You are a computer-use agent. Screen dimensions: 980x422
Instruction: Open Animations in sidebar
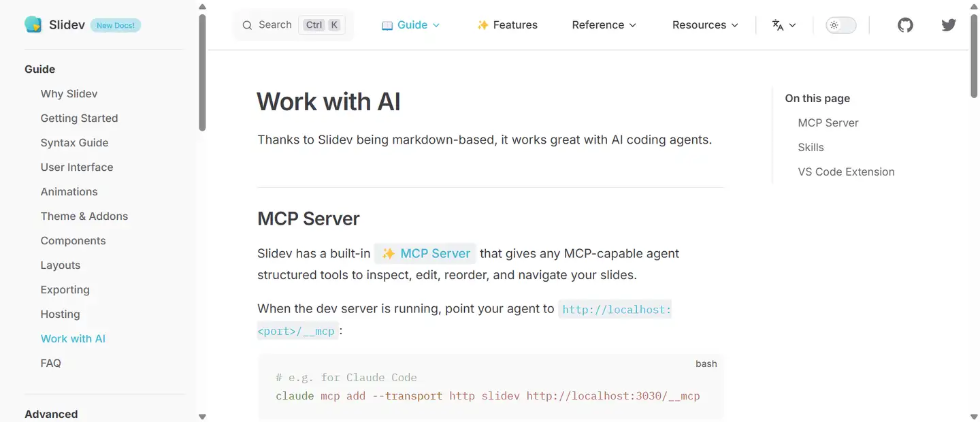(x=69, y=192)
